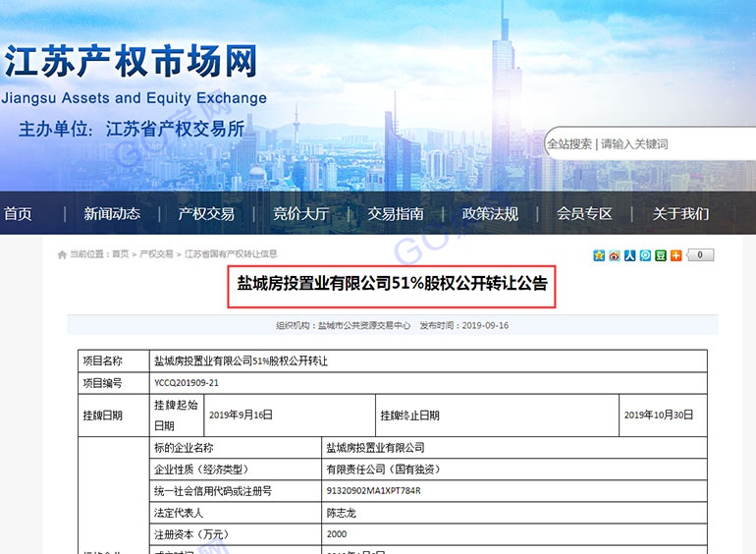Click the 挂牌日期 label cell
756x554 pixels.
113,415
